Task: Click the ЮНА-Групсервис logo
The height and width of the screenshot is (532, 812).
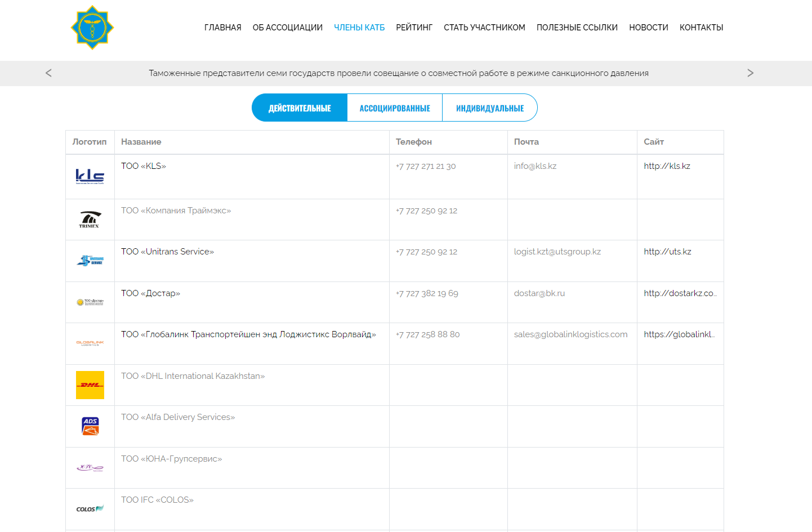Action: point(90,467)
